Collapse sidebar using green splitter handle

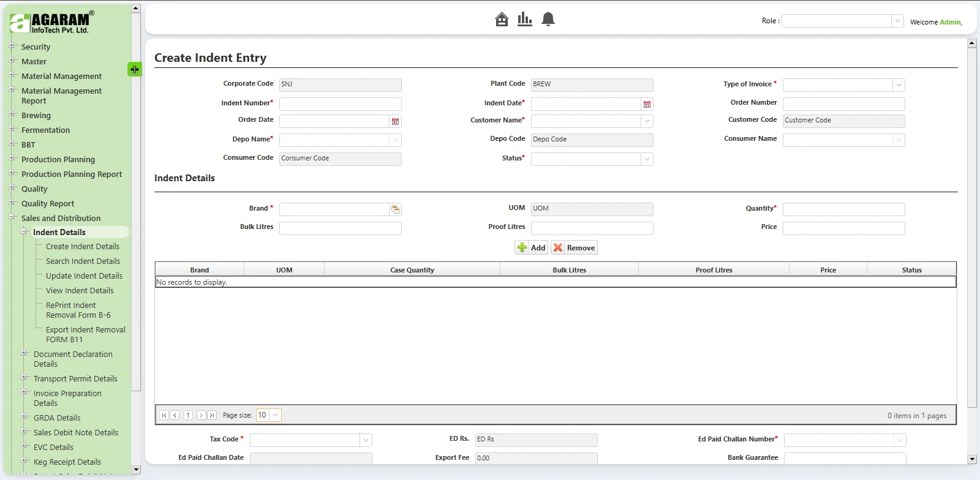point(134,69)
